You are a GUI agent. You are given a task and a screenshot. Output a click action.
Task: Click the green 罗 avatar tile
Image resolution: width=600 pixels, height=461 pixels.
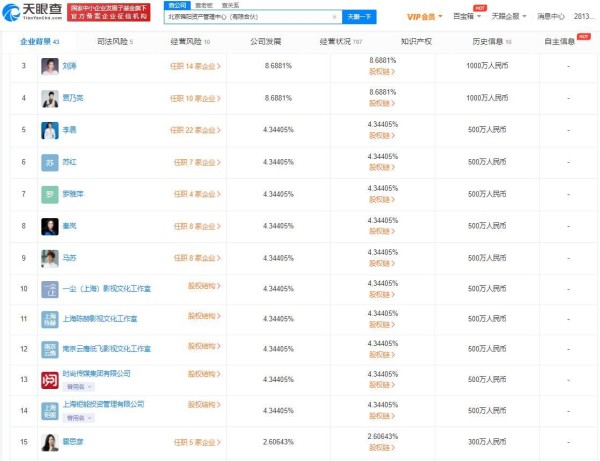coord(50,195)
